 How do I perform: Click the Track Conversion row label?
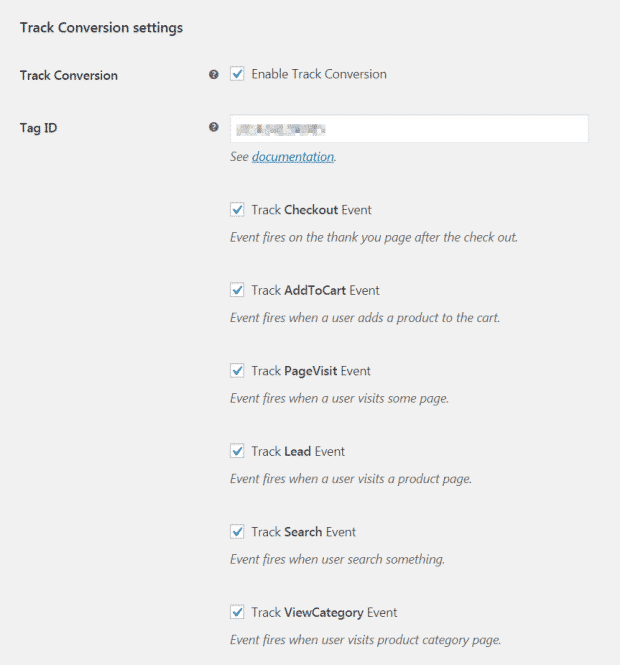click(x=69, y=75)
